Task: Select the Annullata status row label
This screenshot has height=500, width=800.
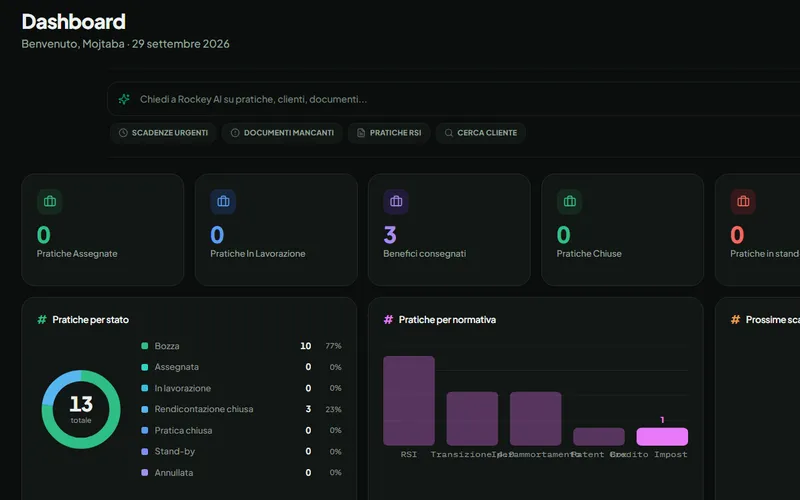Action: coord(173,473)
